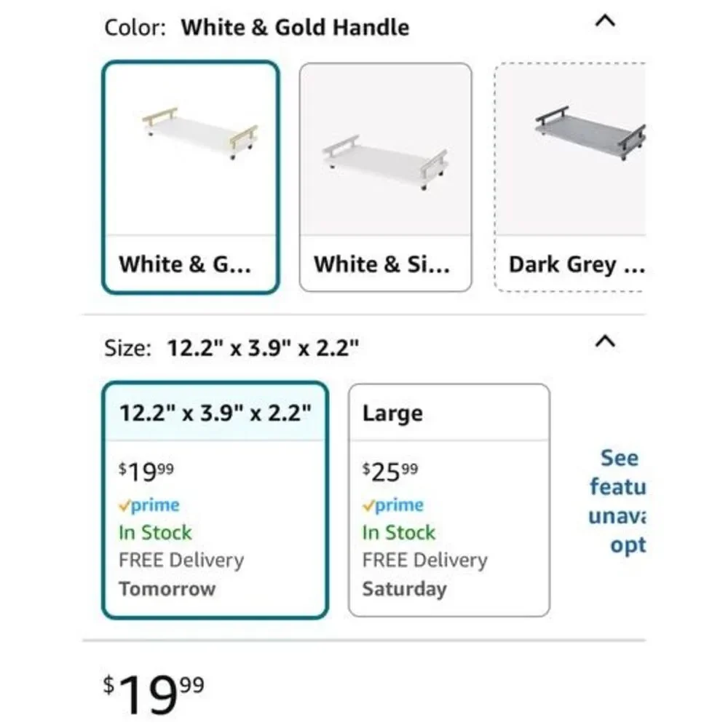Select Dark Grey color swatch
728x728 pixels.
coord(570,178)
